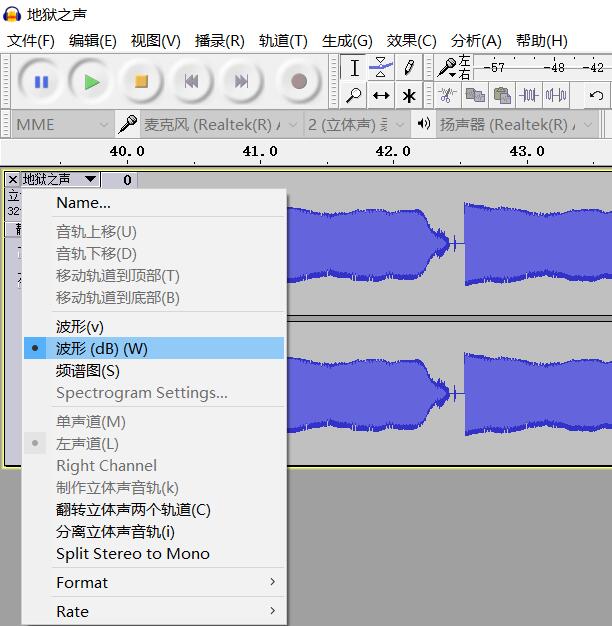Viewport: 612px width, 626px height.
Task: Select the asterisk Multi-tool
Action: 408,96
